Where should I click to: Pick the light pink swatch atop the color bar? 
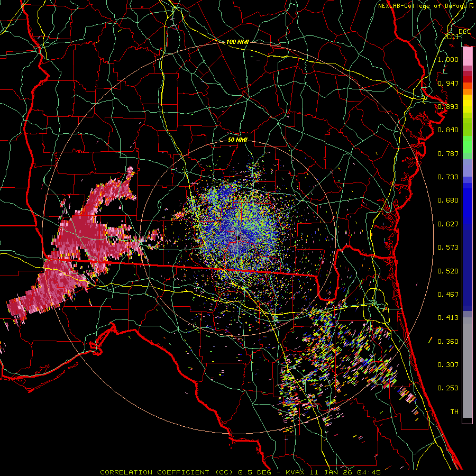[467, 57]
